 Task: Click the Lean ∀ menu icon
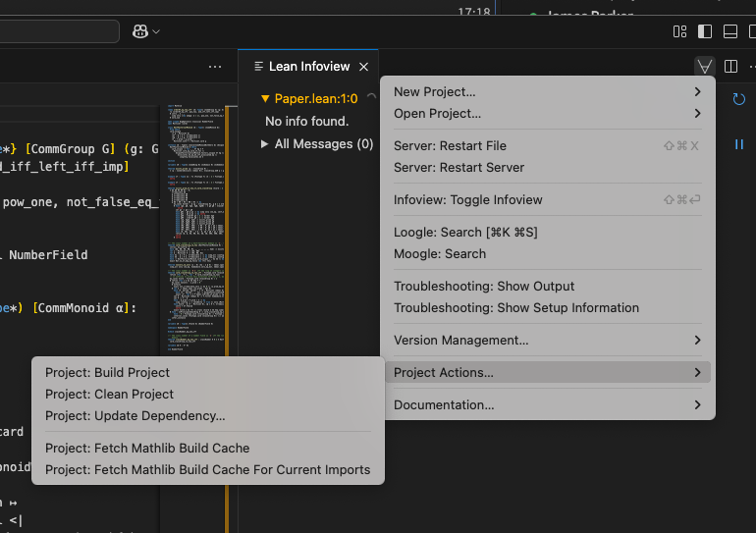point(704,66)
